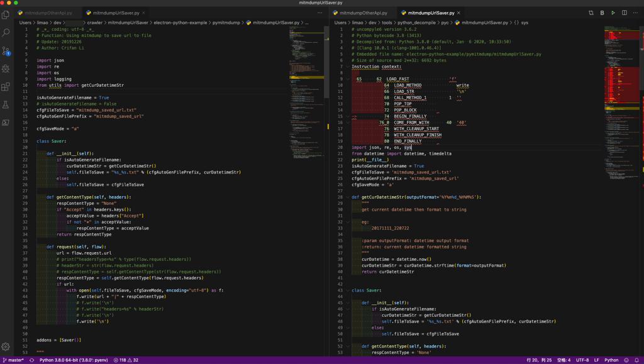Click 'print(__file__)' in the right editor
644x364 pixels.
point(370,160)
